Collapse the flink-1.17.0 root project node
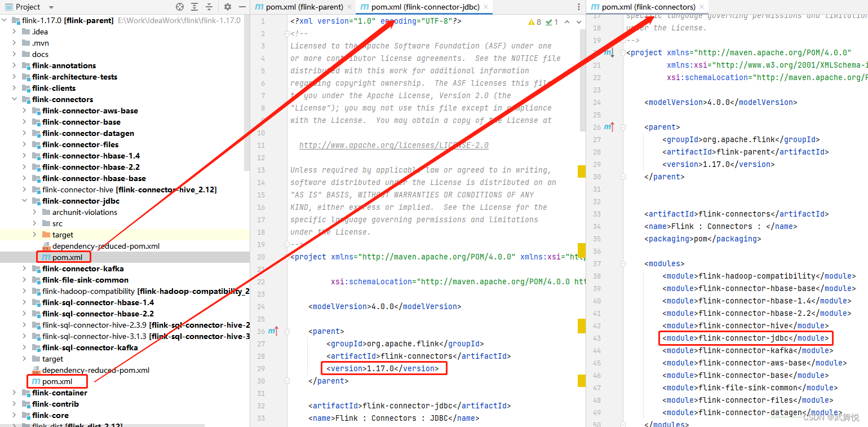868x427 pixels. point(6,20)
